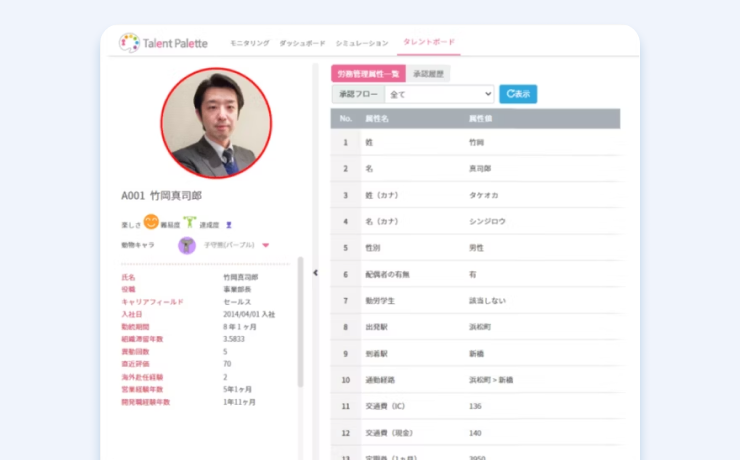This screenshot has width=740, height=460.
Task: Select the タレントボード tab
Action: [x=429, y=42]
